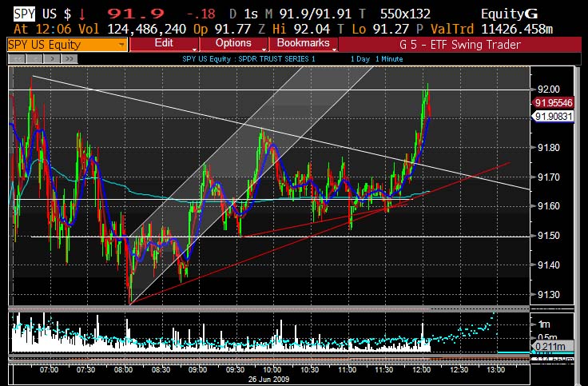Click the last price 91.9 in red
588x386 pixels.
[x=136, y=14]
